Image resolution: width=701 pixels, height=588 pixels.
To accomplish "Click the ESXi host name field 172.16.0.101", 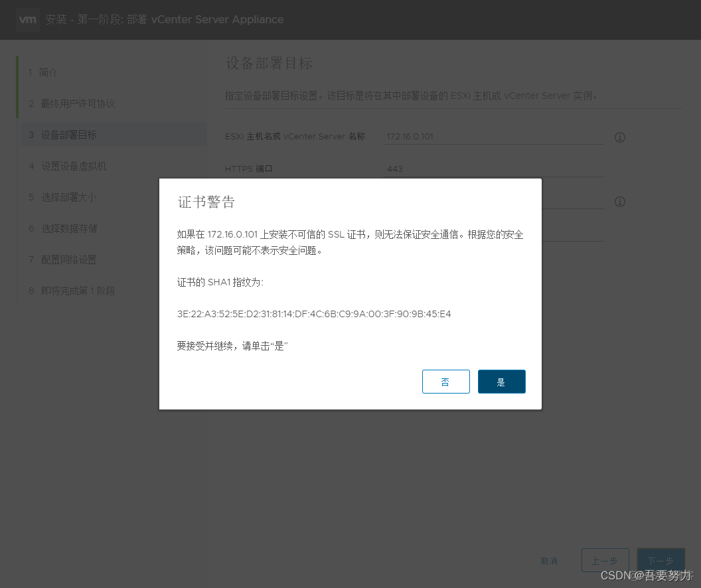I will 493,136.
